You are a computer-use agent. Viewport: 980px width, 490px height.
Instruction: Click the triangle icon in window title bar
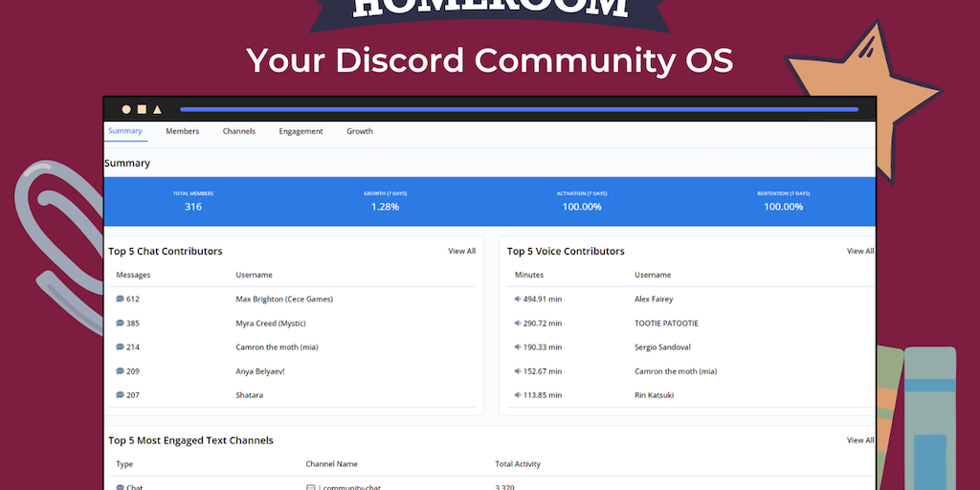pyautogui.click(x=158, y=109)
